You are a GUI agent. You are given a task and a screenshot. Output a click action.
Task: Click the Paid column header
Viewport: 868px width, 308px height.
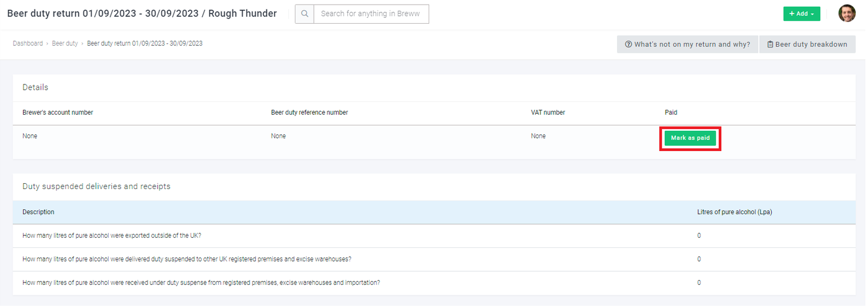[x=671, y=112]
